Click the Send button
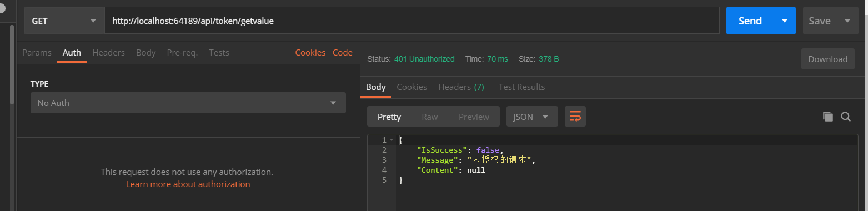 (x=750, y=21)
